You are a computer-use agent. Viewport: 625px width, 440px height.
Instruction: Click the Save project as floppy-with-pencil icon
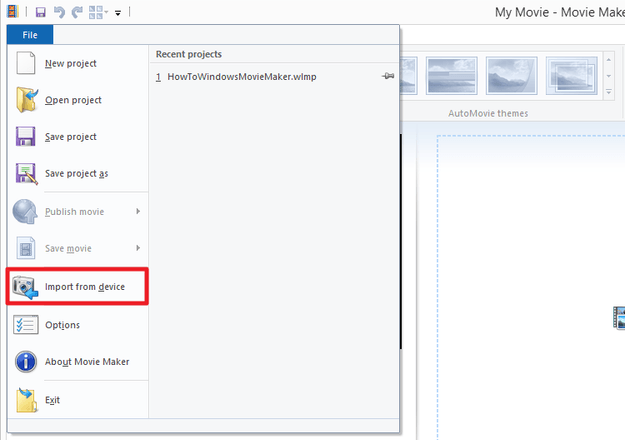[x=26, y=173]
